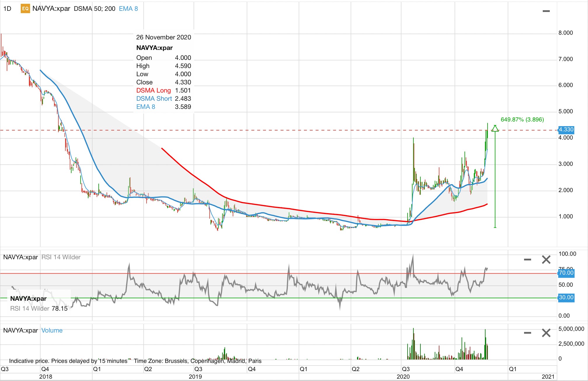Screen dimensions: 588x381
Task: Click the 5,000,000 volume axis label
Action: tap(571, 329)
